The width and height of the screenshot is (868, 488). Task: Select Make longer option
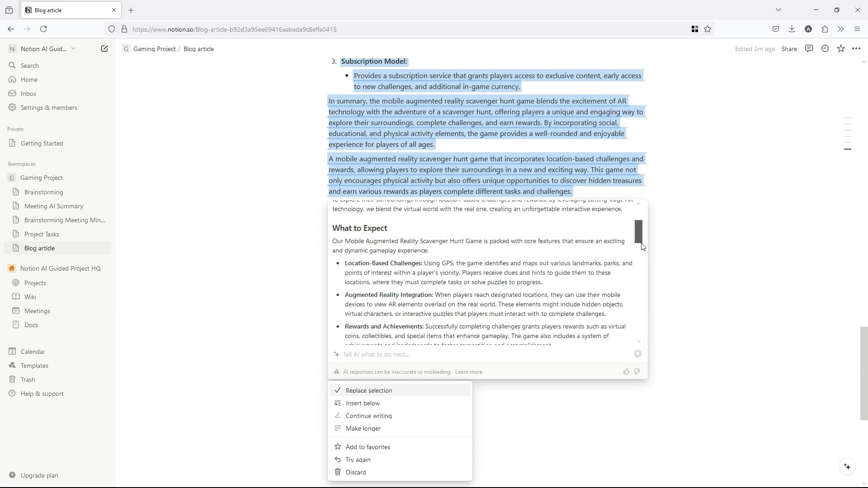pyautogui.click(x=363, y=428)
